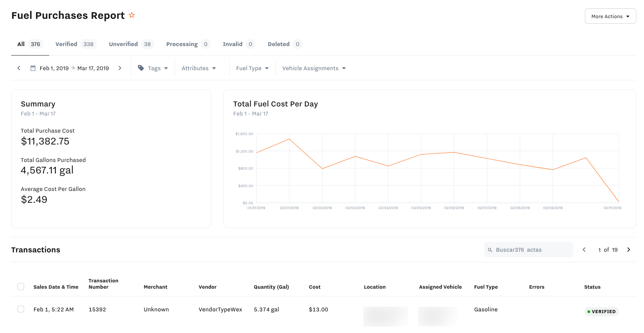Viewport: 644px width, 333px height.
Task: Click the Fuel Purchases Report title
Action: coord(68,15)
